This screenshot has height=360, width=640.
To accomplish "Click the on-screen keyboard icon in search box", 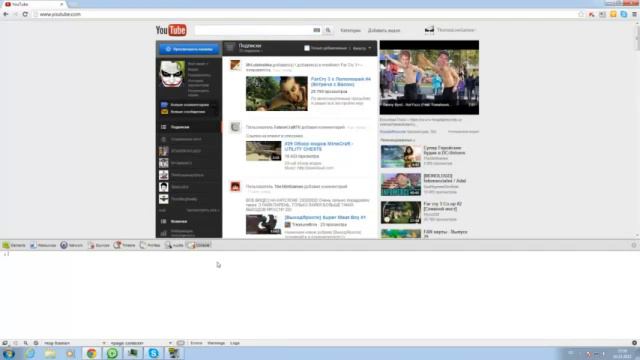I will pyautogui.click(x=316, y=30).
